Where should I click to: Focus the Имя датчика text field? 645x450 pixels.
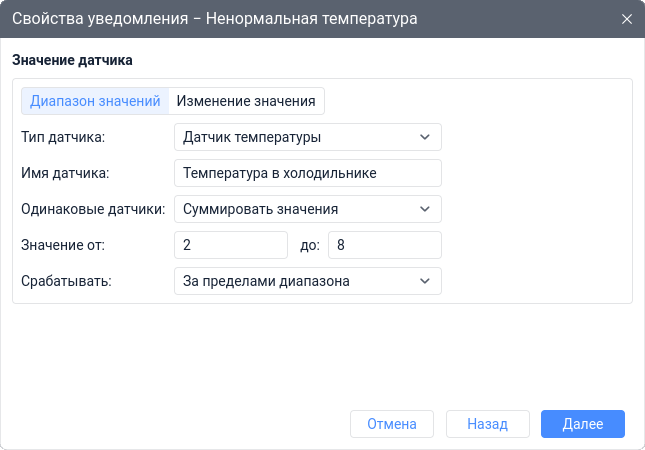click(x=307, y=173)
